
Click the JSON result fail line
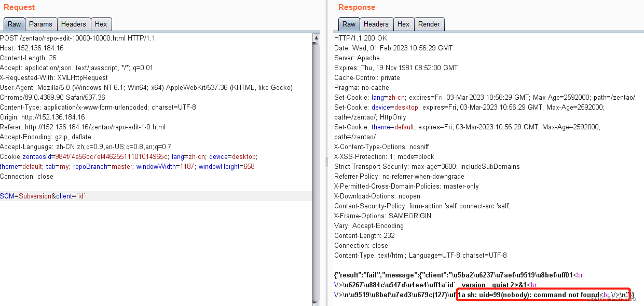[458, 275]
